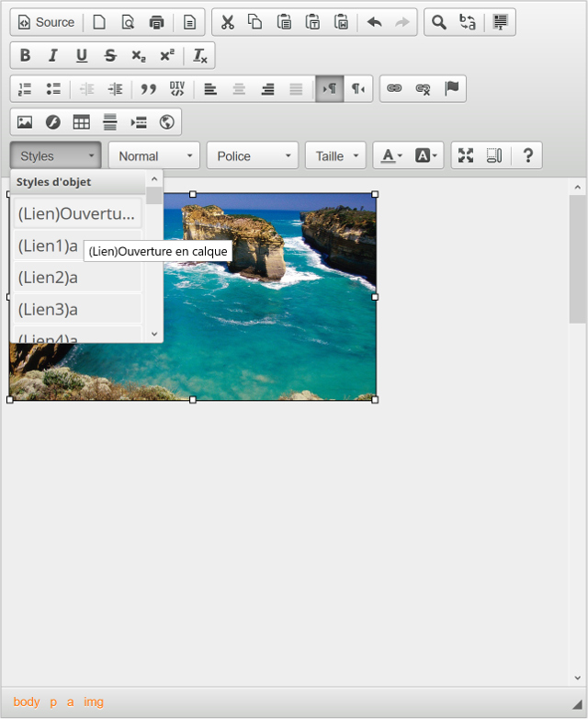Click the Insert Link chain icon

click(394, 89)
